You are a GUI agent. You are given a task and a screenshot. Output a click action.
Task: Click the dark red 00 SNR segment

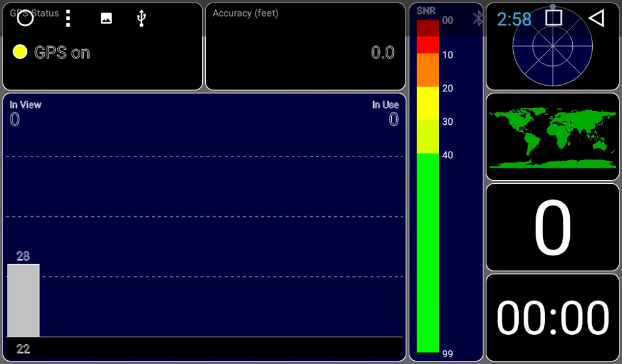428,28
